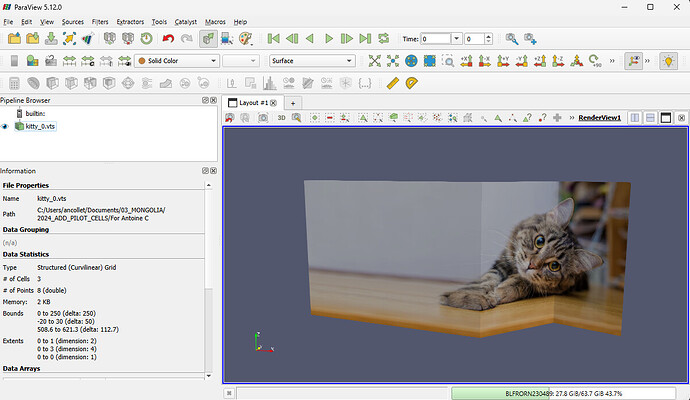The width and height of the screenshot is (690, 400).
Task: Click the Open file folder icon
Action: click(15, 39)
